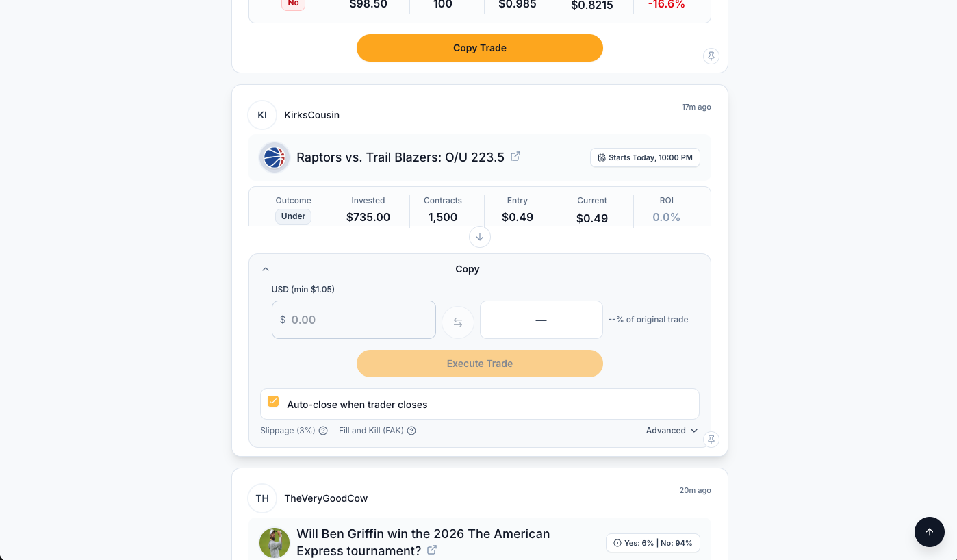Click the scroll-to-top arrow

(929, 532)
